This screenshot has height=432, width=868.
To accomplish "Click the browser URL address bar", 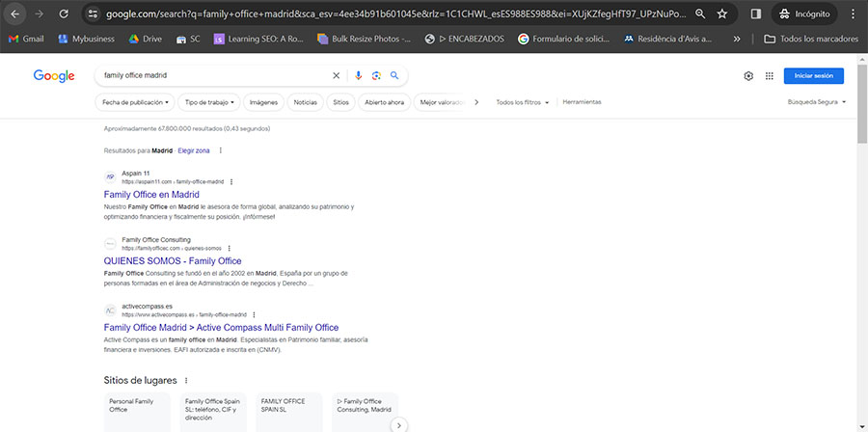I will point(395,13).
